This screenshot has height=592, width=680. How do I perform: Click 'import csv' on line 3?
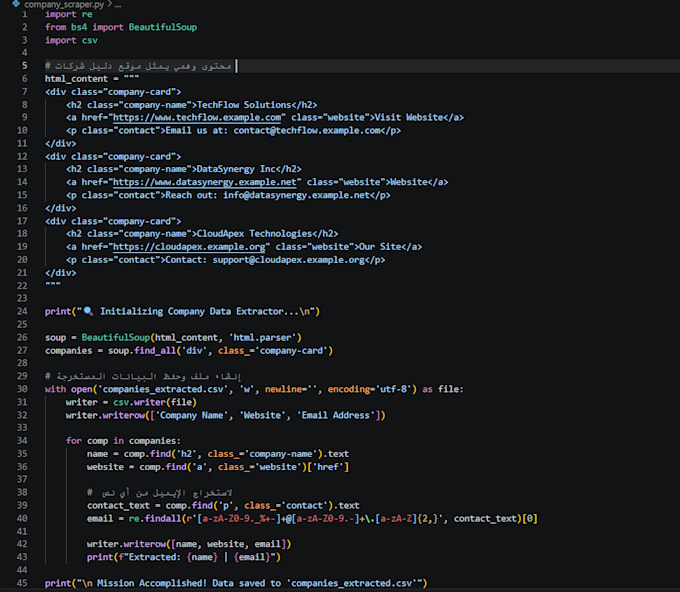pos(71,40)
